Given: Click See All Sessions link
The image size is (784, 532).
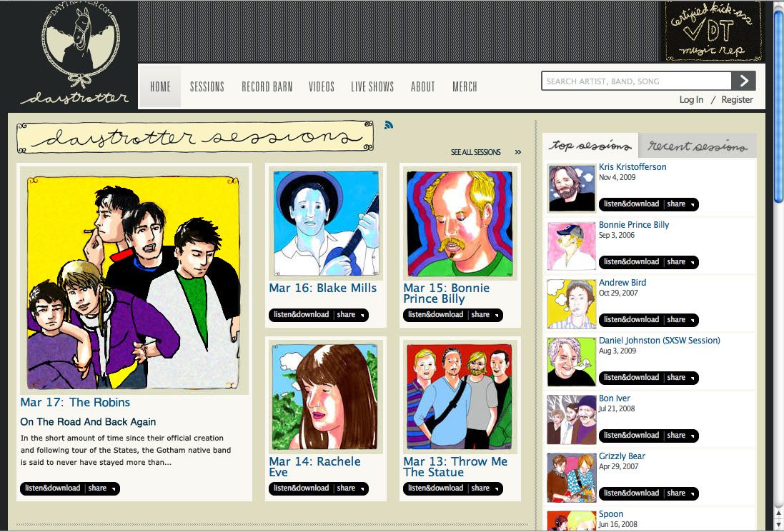Looking at the screenshot, I should (x=475, y=152).
